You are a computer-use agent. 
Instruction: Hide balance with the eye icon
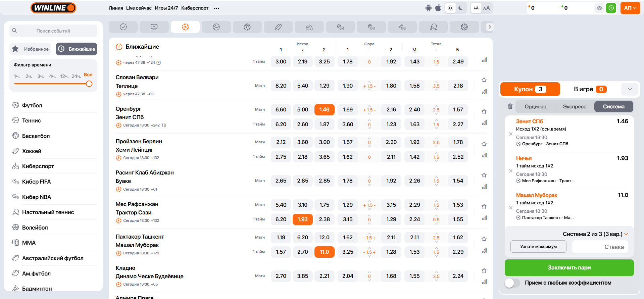[x=599, y=8]
